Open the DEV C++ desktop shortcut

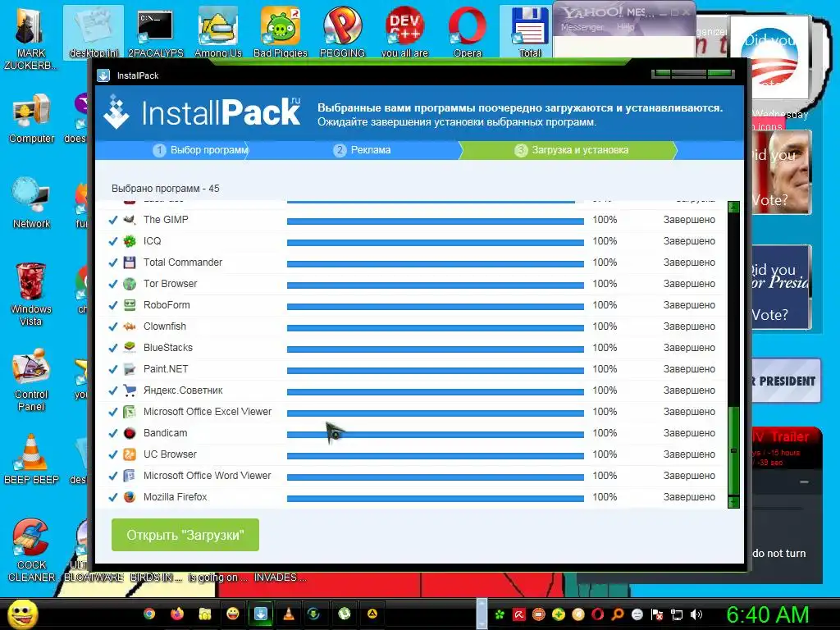coord(404,32)
